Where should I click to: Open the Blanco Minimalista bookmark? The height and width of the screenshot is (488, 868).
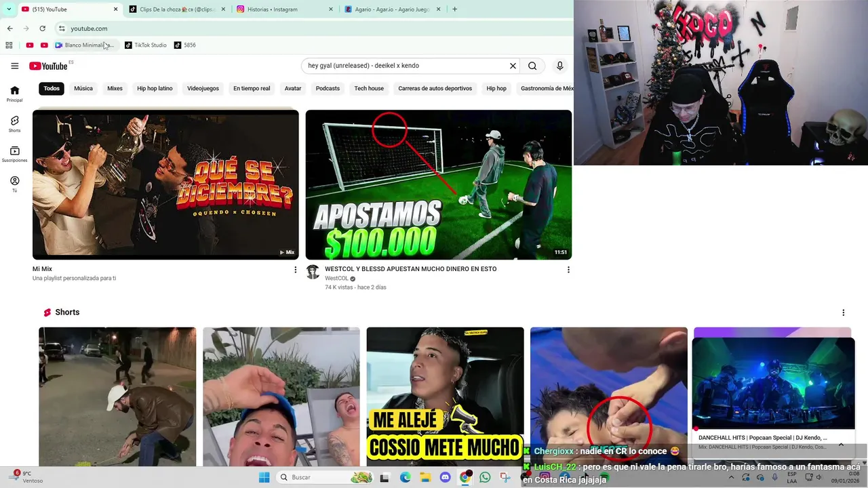click(84, 45)
